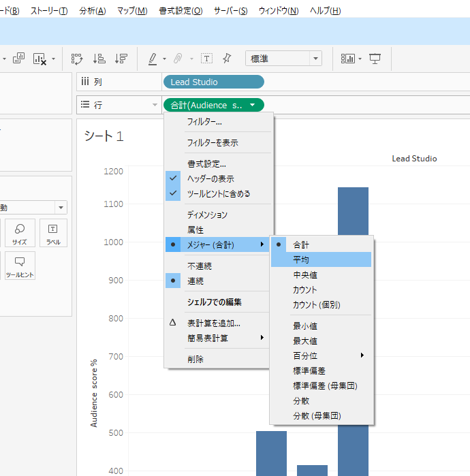Click the highlight pen icon

pos(153,59)
